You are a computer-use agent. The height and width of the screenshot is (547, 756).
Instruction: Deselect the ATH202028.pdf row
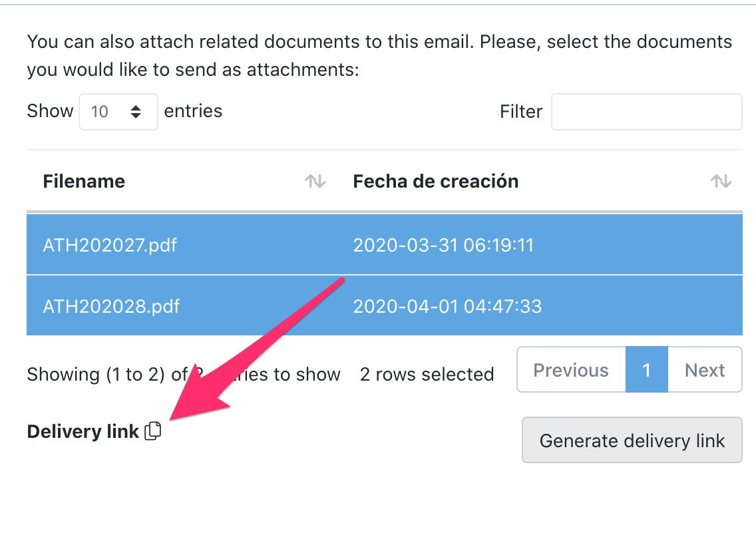111,306
